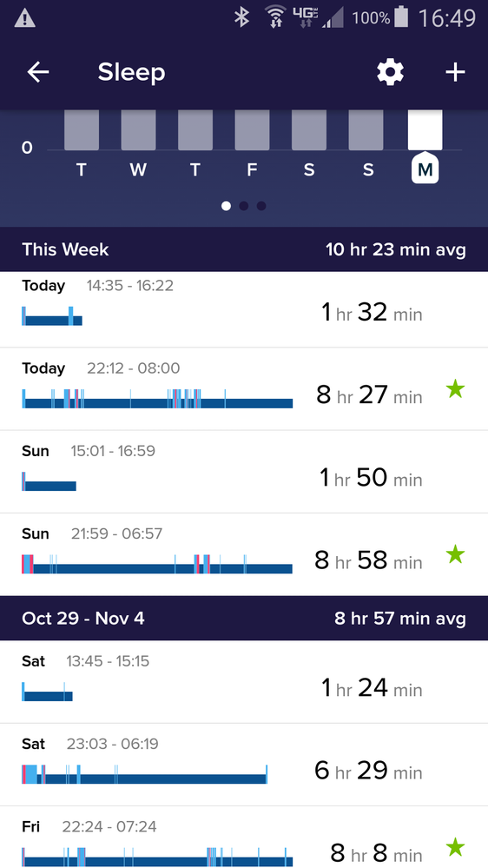Open Sun 15:01 - 16:59 nap entry

point(244,472)
